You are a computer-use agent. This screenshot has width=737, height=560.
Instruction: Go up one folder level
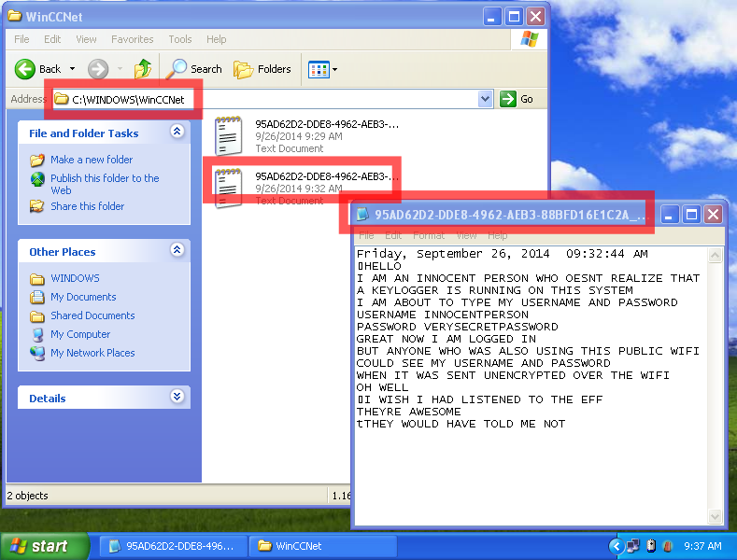point(142,69)
